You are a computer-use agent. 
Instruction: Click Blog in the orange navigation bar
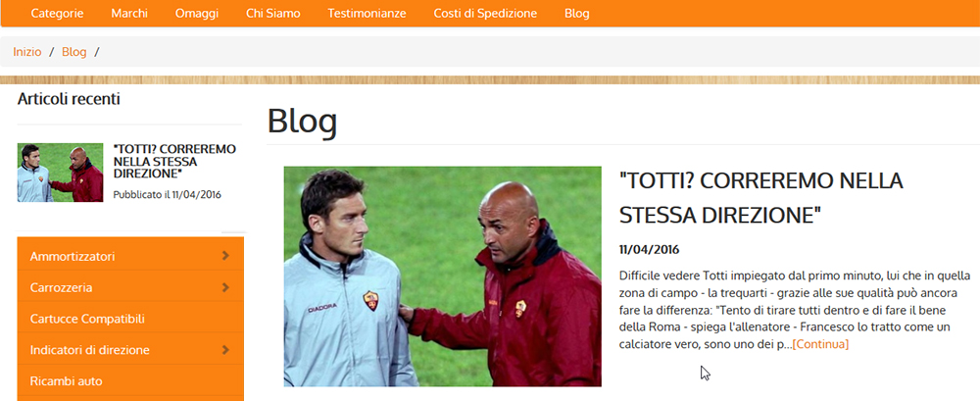(x=577, y=13)
